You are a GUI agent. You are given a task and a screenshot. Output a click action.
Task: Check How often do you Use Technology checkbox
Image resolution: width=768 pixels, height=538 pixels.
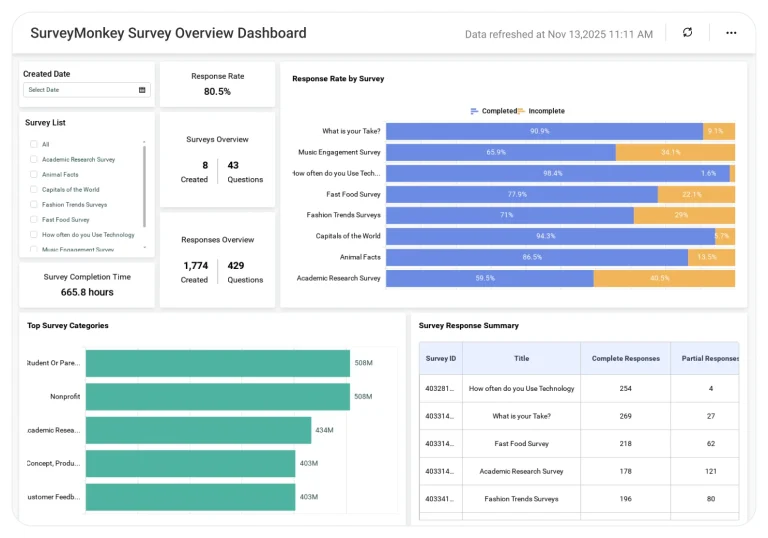pos(34,235)
